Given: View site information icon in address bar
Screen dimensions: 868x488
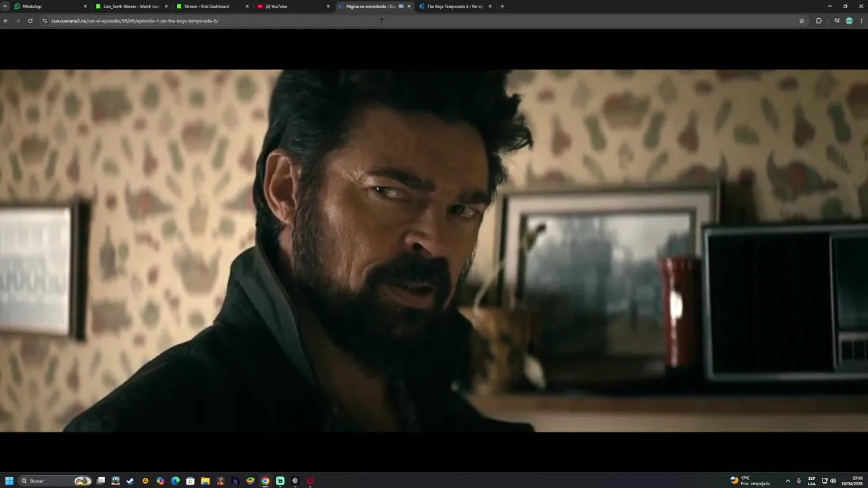Looking at the screenshot, I should (x=45, y=21).
